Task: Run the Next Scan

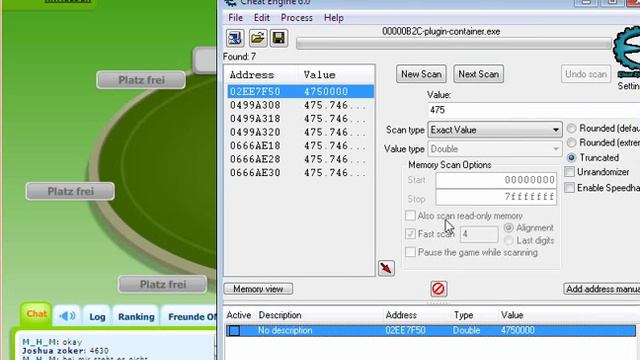Action: click(478, 74)
